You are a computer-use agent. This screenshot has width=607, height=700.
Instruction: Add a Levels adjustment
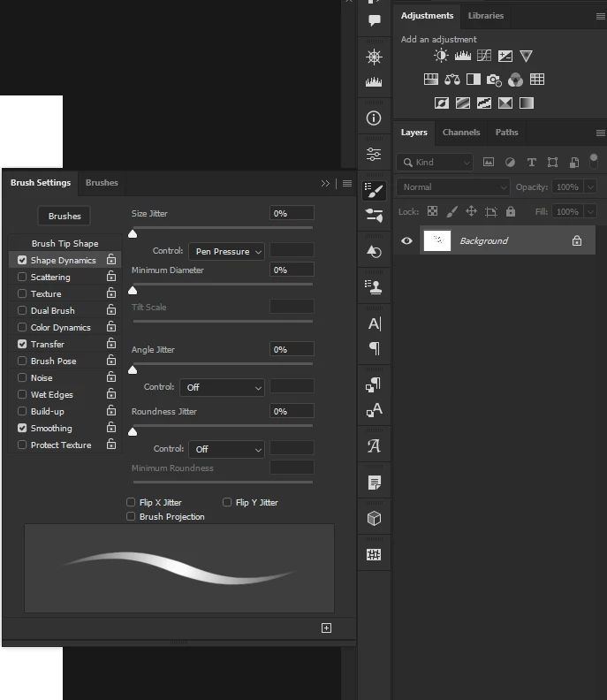462,56
